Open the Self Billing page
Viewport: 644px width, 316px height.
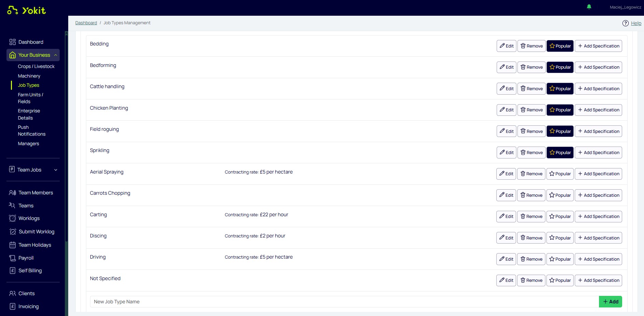[30, 271]
